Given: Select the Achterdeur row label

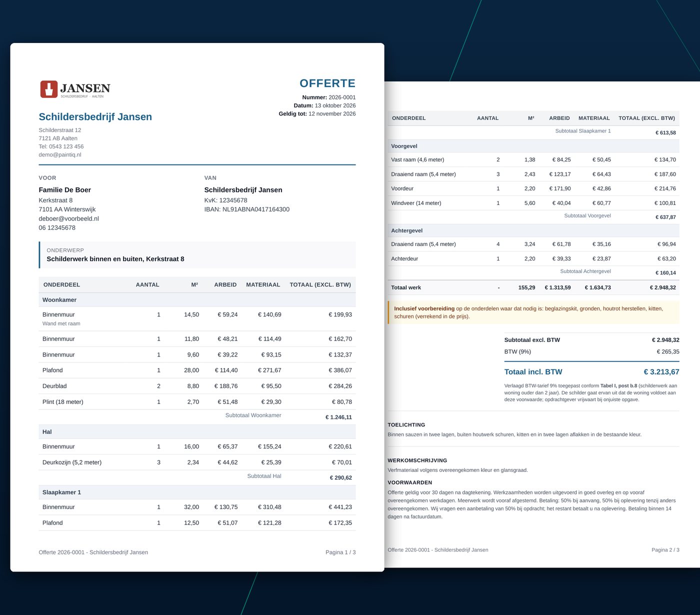Looking at the screenshot, I should click(x=404, y=259).
